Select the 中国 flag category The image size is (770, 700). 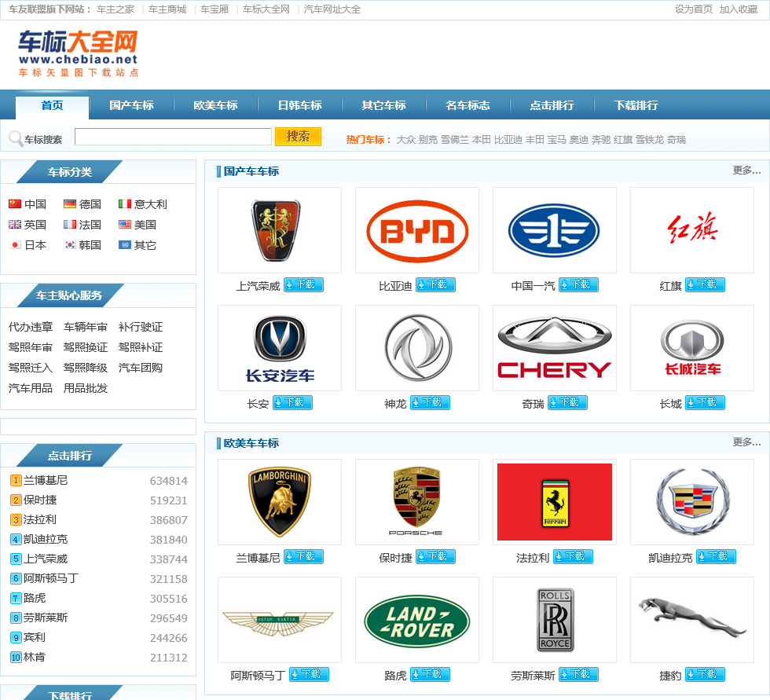[x=27, y=204]
